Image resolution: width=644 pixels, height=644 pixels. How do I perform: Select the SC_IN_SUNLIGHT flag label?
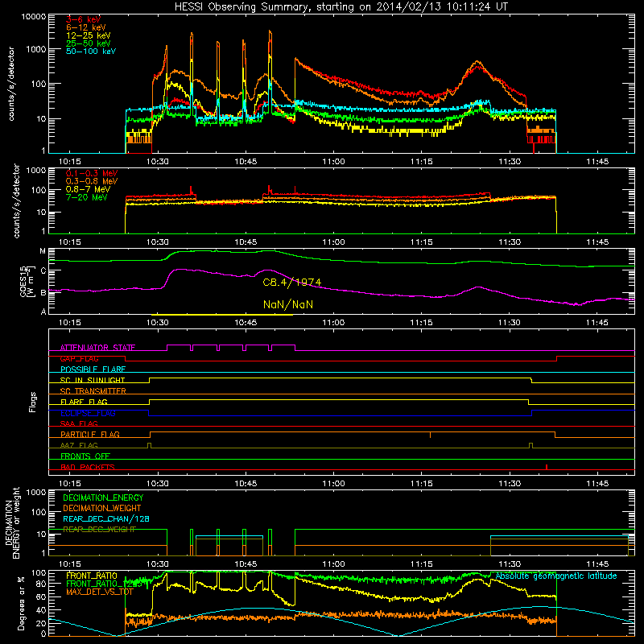pos(93,380)
